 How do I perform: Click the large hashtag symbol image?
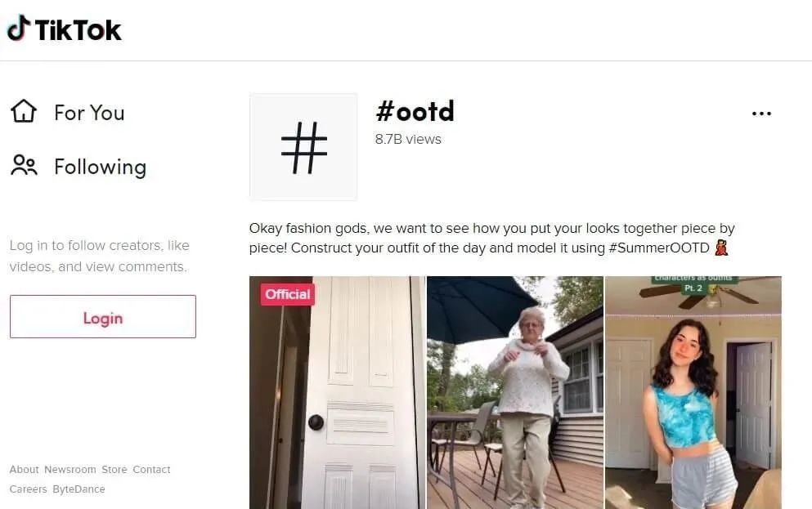303,147
